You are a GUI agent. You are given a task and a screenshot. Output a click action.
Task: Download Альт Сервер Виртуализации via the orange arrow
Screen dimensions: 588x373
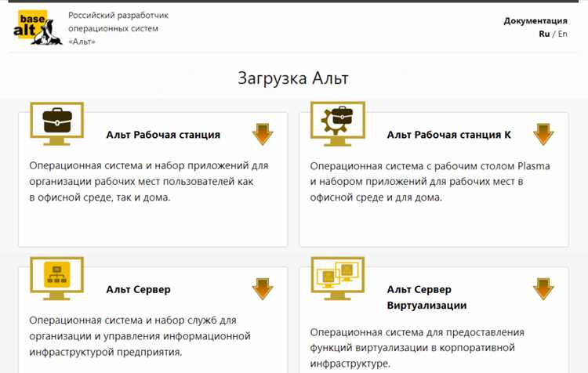[x=543, y=288]
